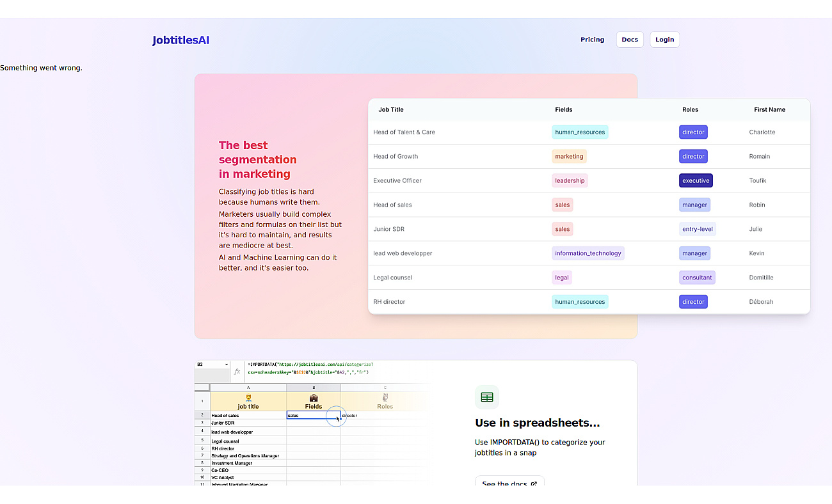Click the Fields column header
832x504 pixels.
tap(564, 109)
